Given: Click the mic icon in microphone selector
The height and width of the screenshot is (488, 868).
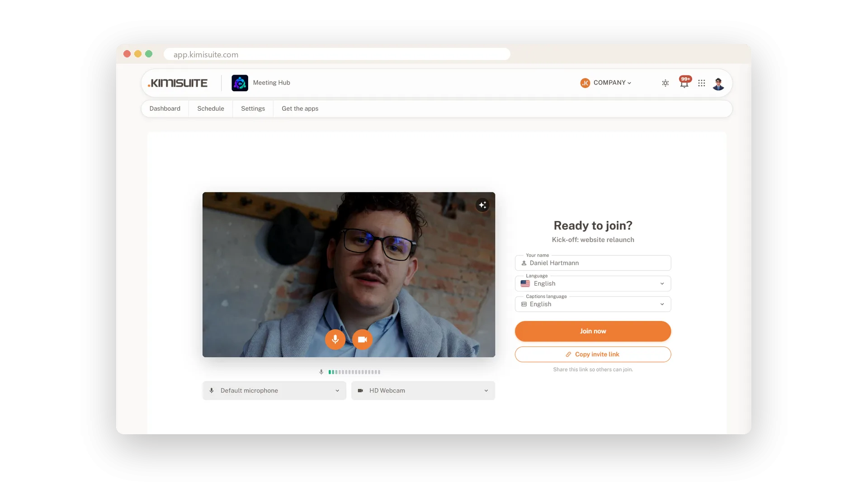Looking at the screenshot, I should pyautogui.click(x=212, y=390).
